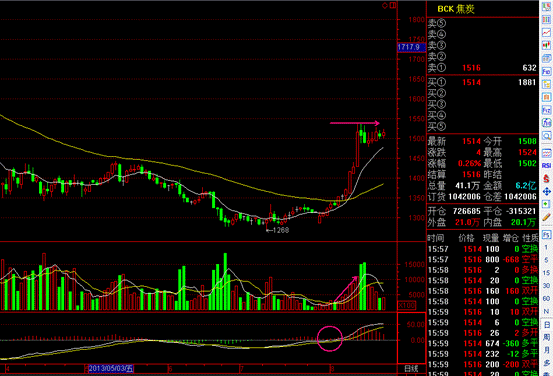Click the blue four-arrow move icon
The image size is (553, 376).
(x=546, y=191)
